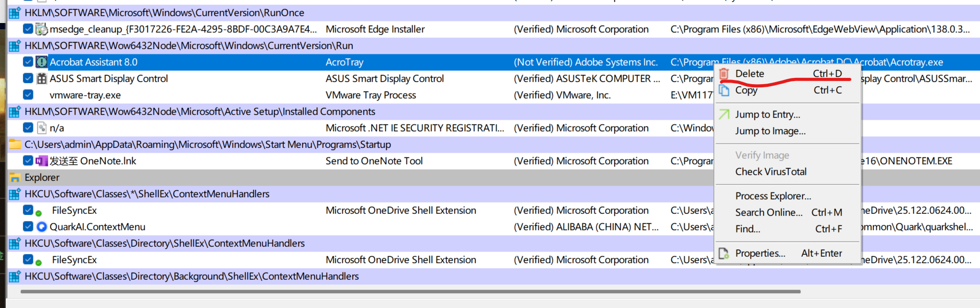Choose Search Online... in the context menu
Screen dimensions: 980x308
click(x=788, y=212)
